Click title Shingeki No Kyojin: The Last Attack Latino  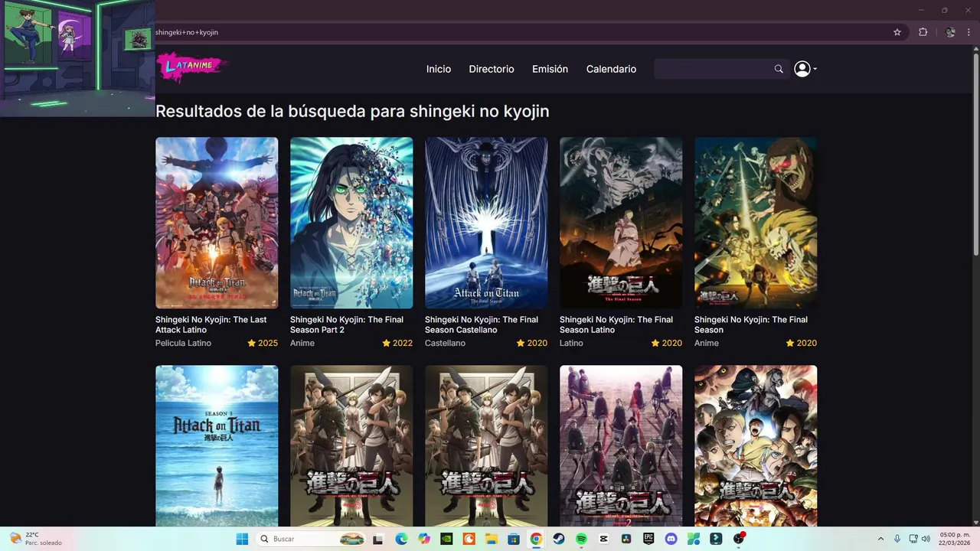coord(211,324)
